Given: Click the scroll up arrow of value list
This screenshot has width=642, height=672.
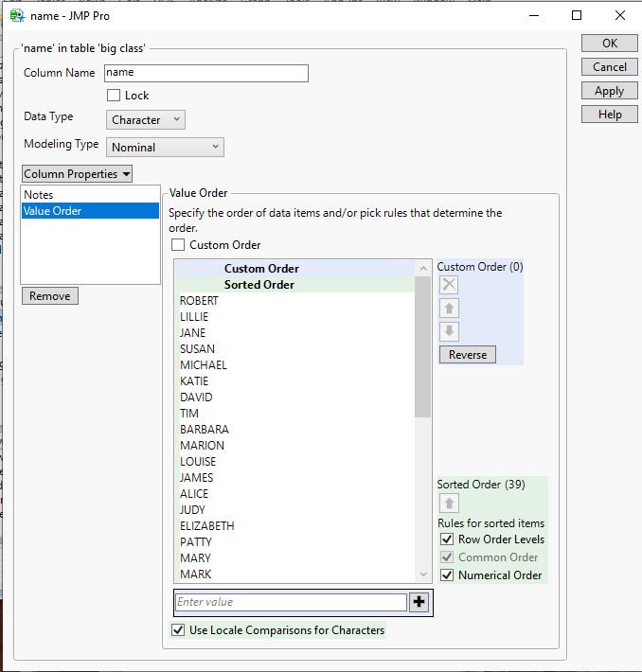Looking at the screenshot, I should click(x=423, y=269).
